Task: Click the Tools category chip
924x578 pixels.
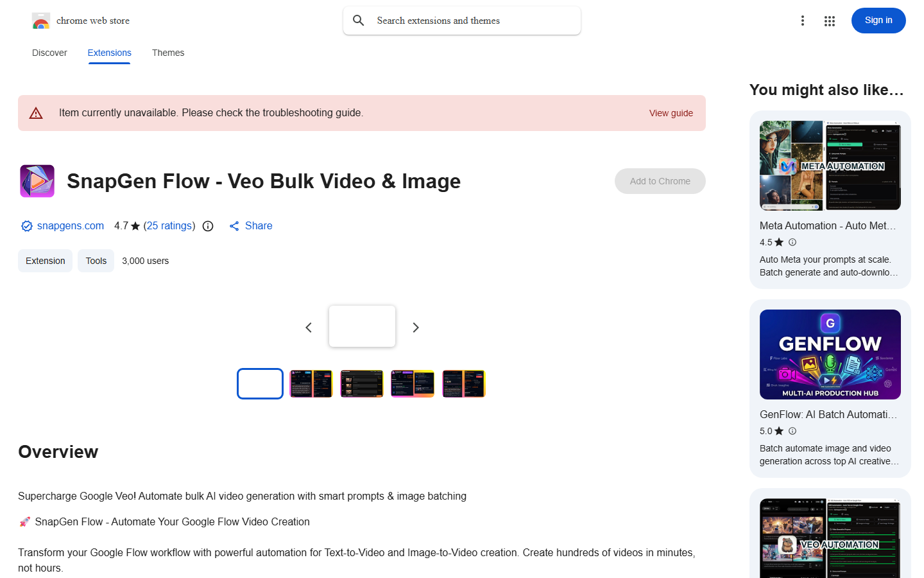Action: (x=96, y=261)
